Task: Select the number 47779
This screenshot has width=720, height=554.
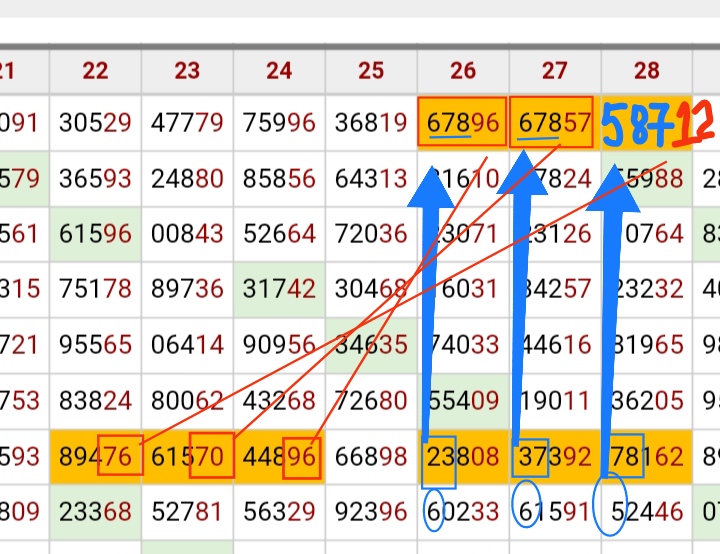Action: click(187, 123)
